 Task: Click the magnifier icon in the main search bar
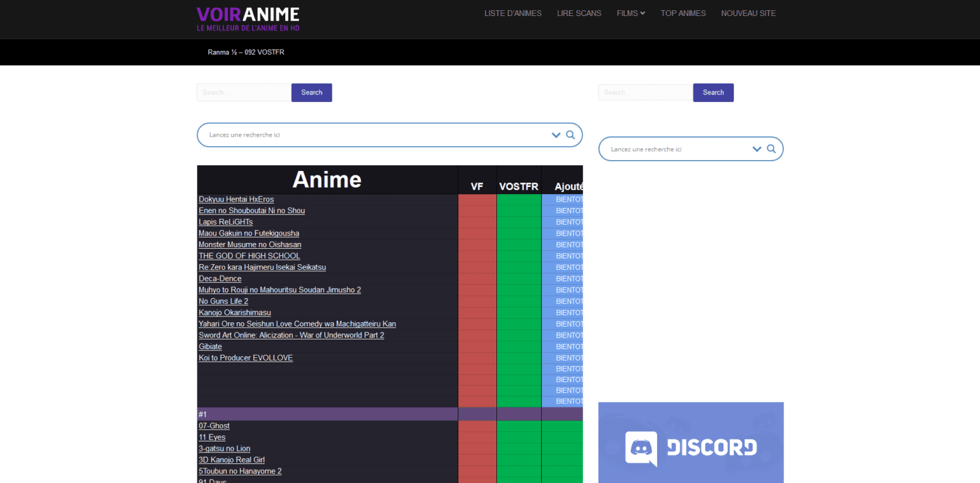click(570, 135)
